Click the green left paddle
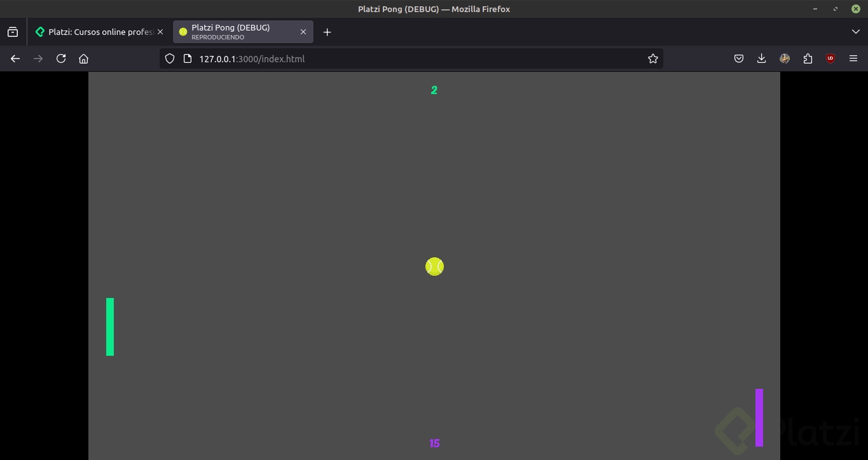 (110, 327)
